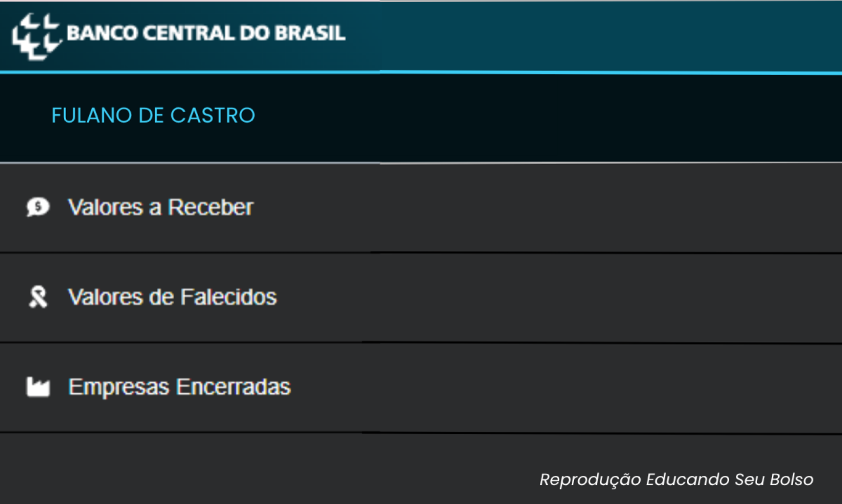Click the word Empresas in the third menu row
842x504 pixels.
click(x=119, y=387)
